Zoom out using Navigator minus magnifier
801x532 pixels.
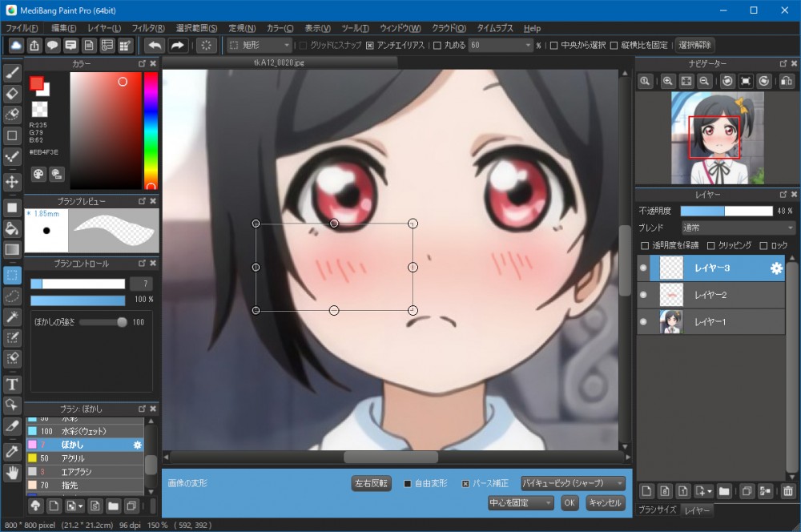pos(704,81)
